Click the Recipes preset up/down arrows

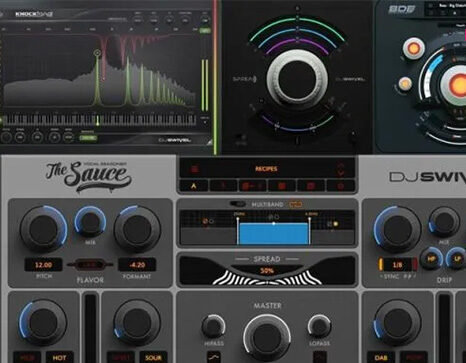pos(340,169)
